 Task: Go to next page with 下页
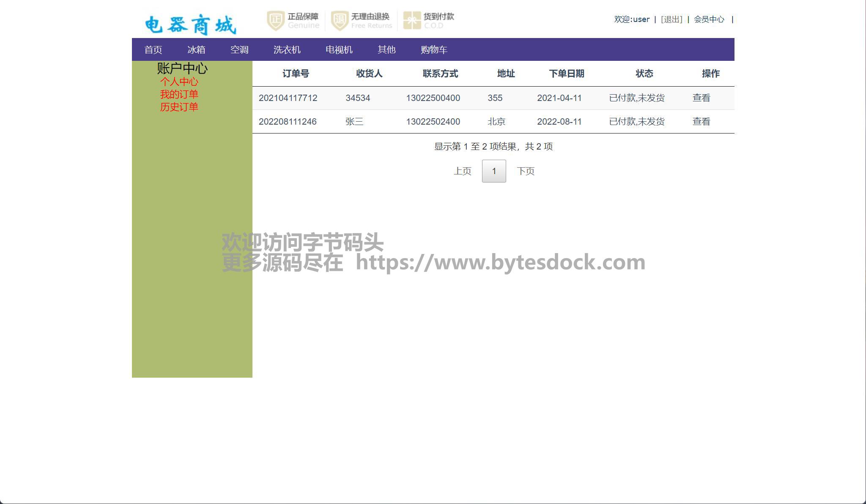coord(526,171)
